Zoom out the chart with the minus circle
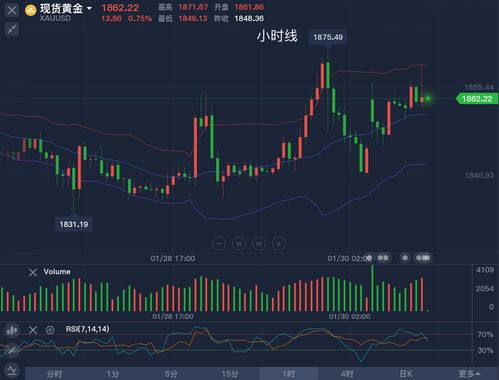This screenshot has height=380, width=499. pyautogui.click(x=219, y=243)
